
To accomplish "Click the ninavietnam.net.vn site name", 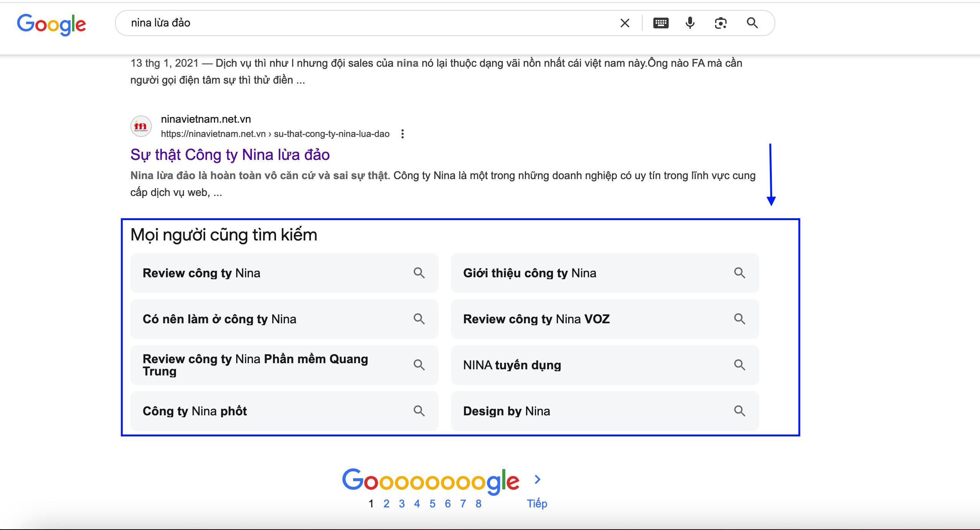I will pos(206,119).
